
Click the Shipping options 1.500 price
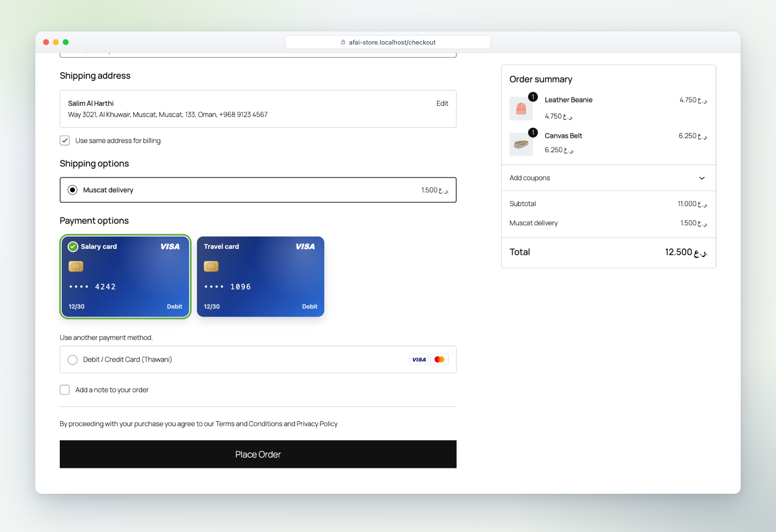pyautogui.click(x=435, y=190)
